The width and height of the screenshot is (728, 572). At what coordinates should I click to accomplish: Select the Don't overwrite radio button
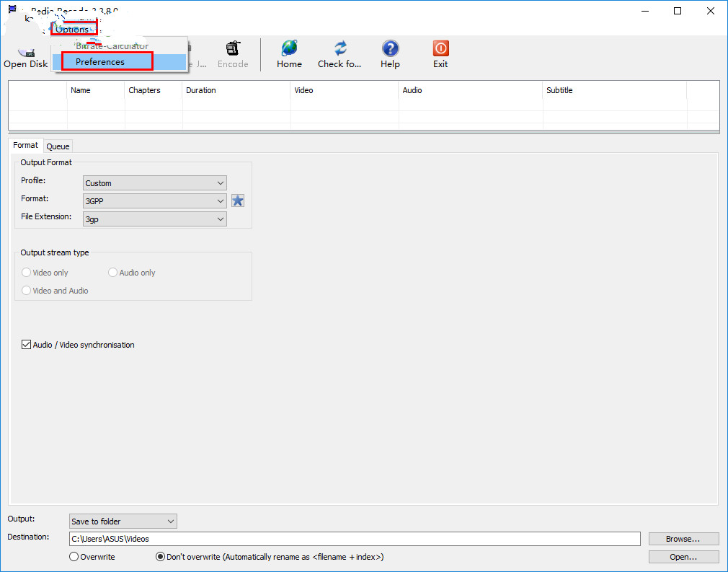[161, 557]
